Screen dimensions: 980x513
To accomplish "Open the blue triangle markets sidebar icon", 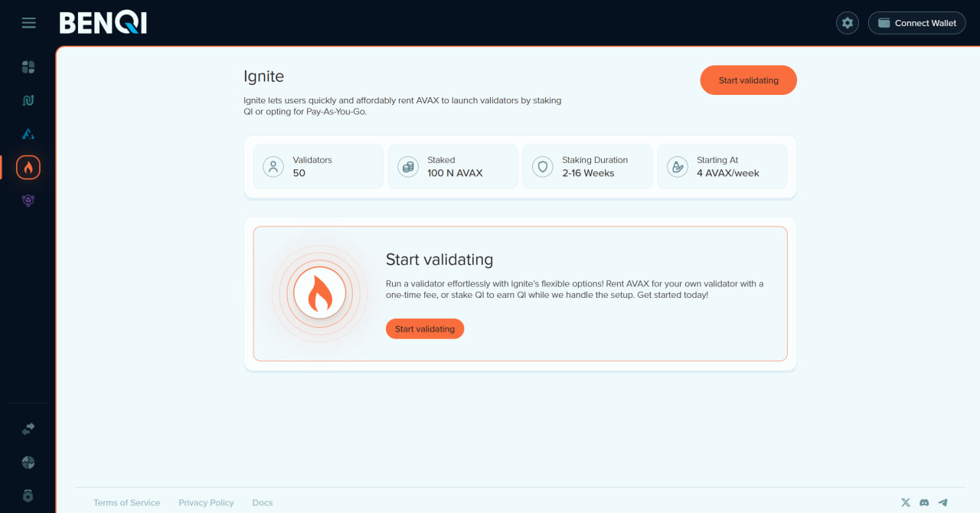I will [28, 134].
